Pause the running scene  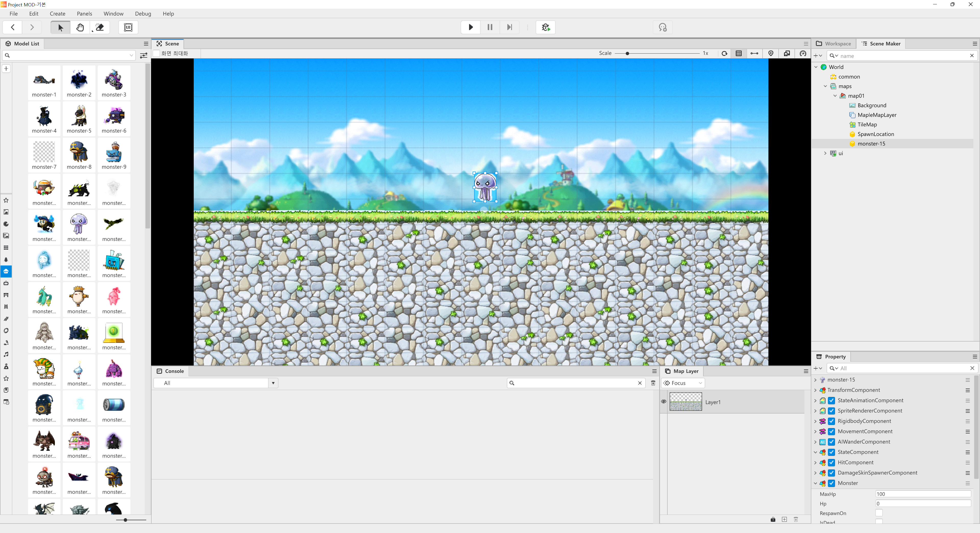tap(490, 27)
